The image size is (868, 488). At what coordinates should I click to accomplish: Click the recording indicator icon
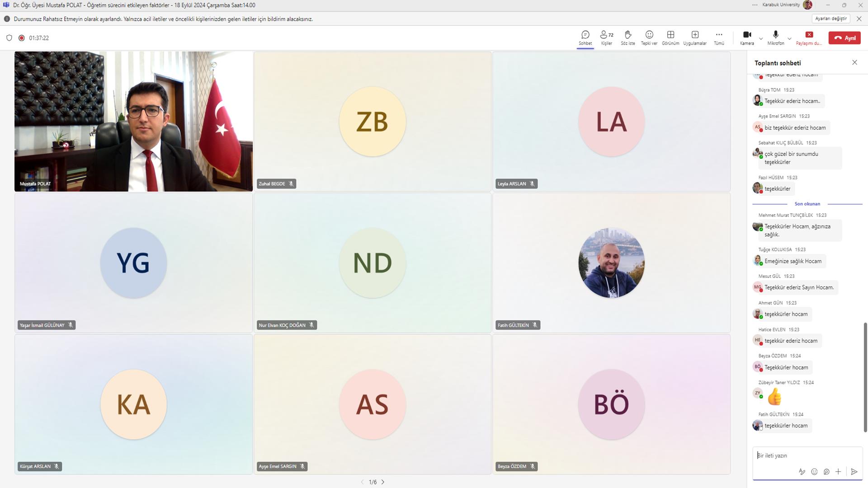tap(21, 38)
